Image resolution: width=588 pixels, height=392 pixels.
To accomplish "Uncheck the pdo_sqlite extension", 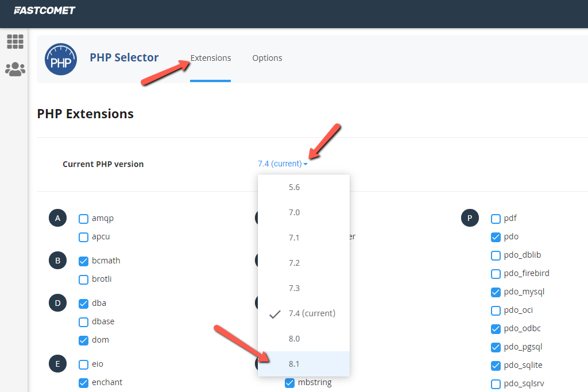I will (496, 365).
